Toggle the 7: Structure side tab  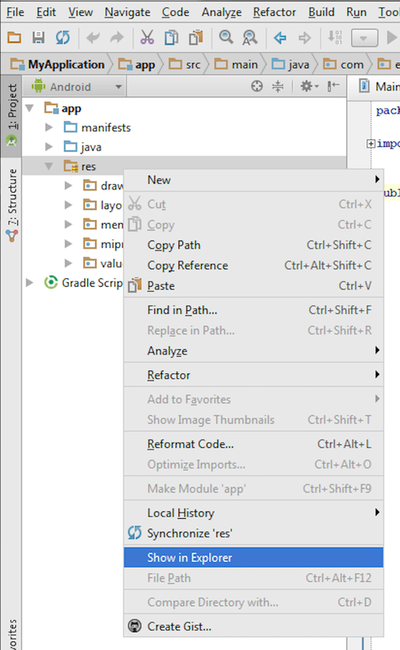click(12, 205)
